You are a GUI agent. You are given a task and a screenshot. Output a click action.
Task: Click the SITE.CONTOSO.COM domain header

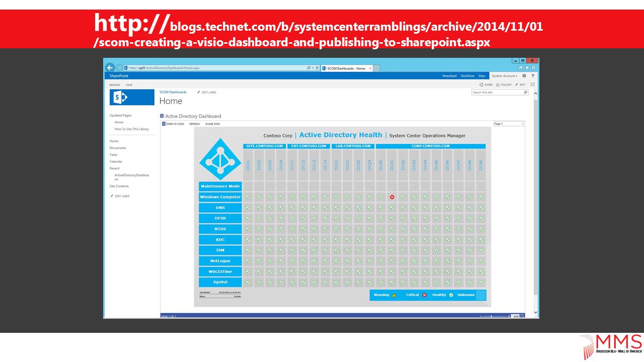pyautogui.click(x=265, y=146)
